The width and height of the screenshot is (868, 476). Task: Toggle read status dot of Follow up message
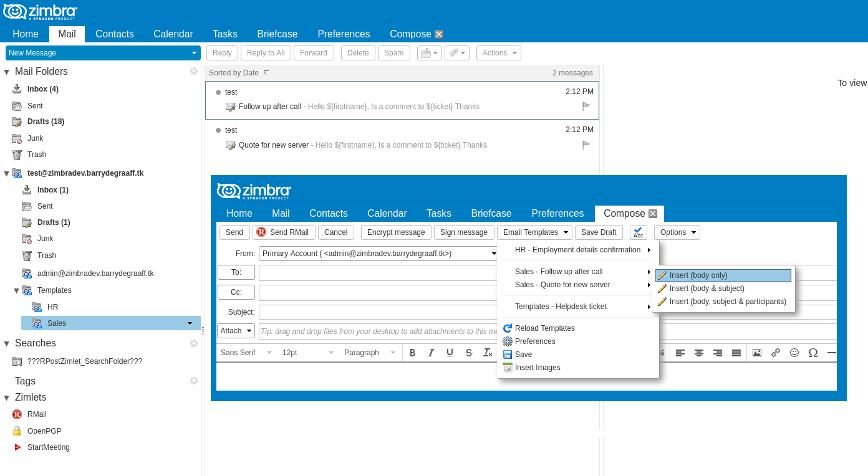[218, 92]
